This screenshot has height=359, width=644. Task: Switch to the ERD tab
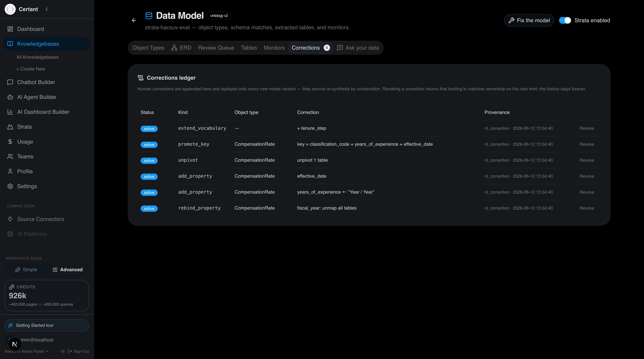click(181, 48)
